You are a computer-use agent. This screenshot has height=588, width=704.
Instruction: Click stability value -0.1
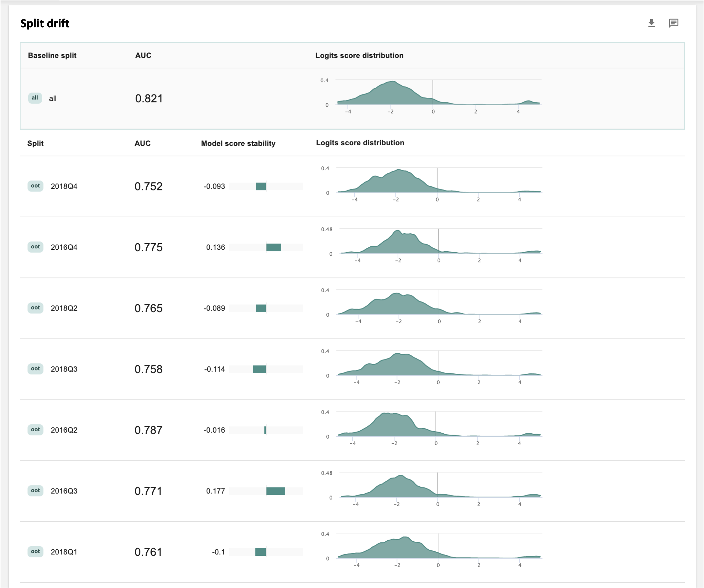point(218,552)
